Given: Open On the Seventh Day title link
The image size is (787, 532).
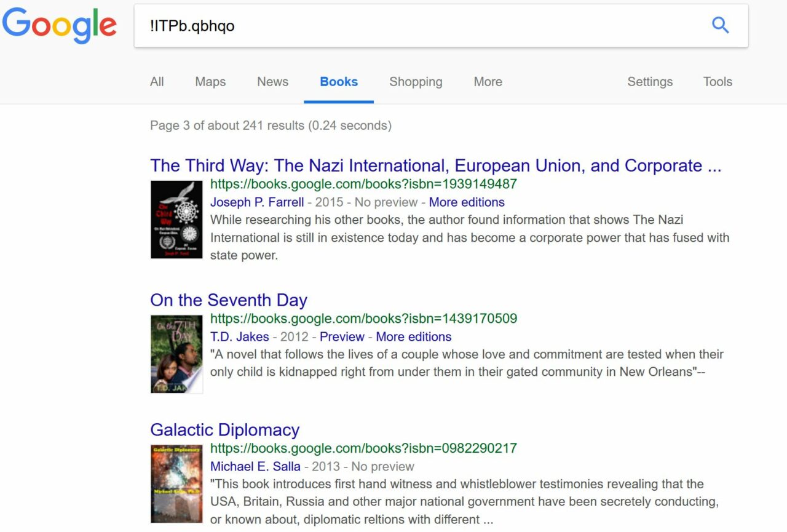Looking at the screenshot, I should [x=229, y=300].
